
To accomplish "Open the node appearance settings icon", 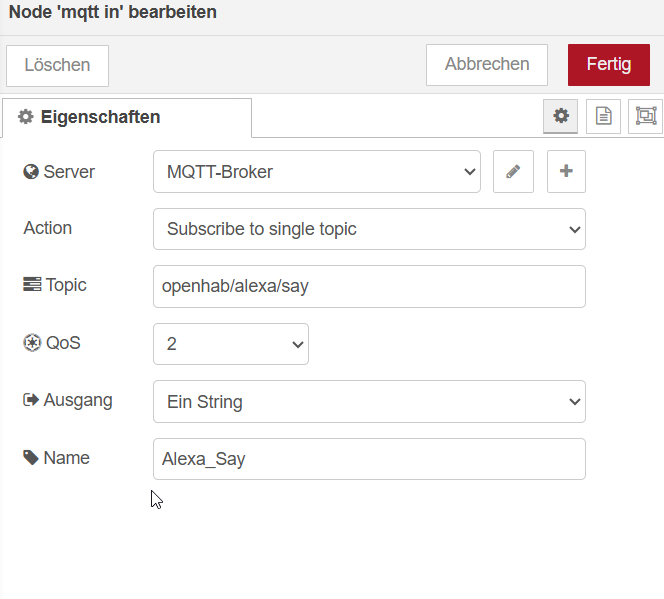I will click(646, 116).
